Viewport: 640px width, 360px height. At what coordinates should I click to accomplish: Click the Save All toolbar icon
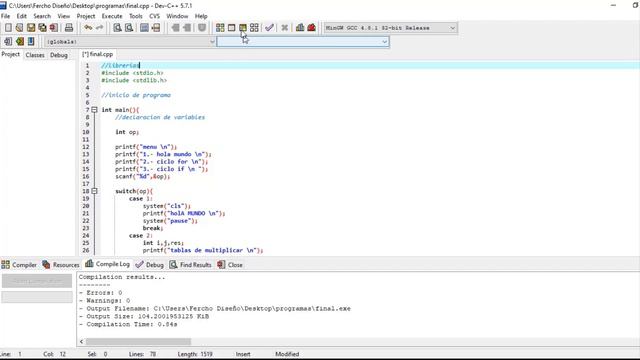[x=42, y=28]
